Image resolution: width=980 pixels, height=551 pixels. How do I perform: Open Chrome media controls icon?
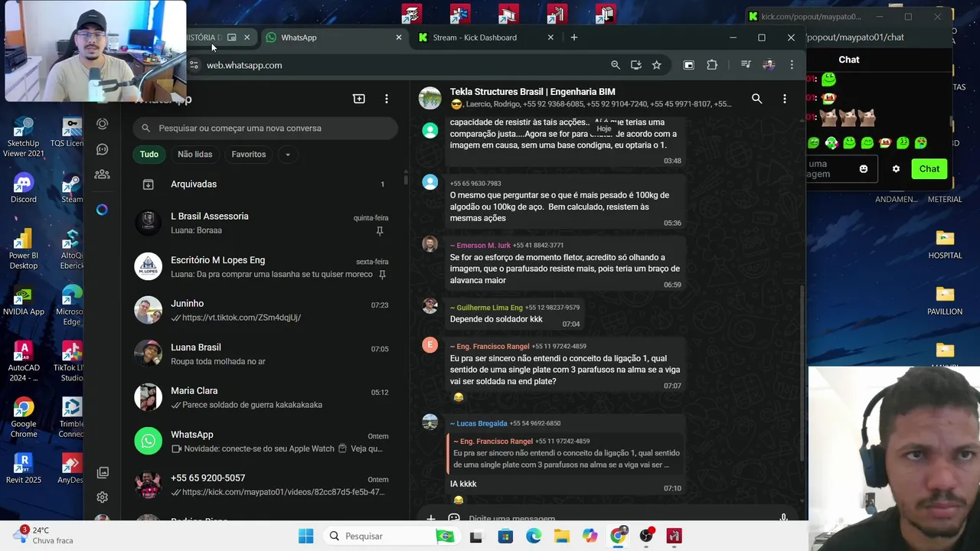point(746,65)
